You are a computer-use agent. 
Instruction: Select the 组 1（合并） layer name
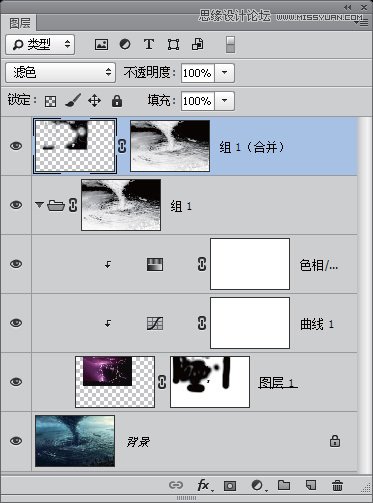click(x=252, y=147)
